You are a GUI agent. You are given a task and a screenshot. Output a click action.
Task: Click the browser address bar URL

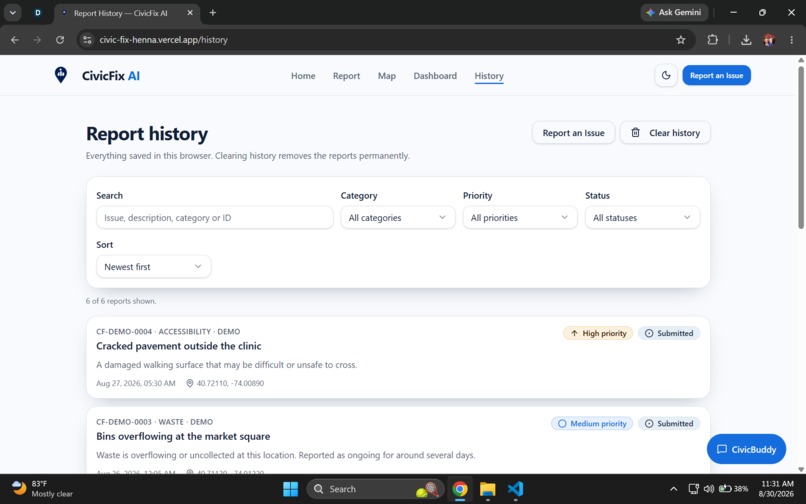tap(163, 40)
